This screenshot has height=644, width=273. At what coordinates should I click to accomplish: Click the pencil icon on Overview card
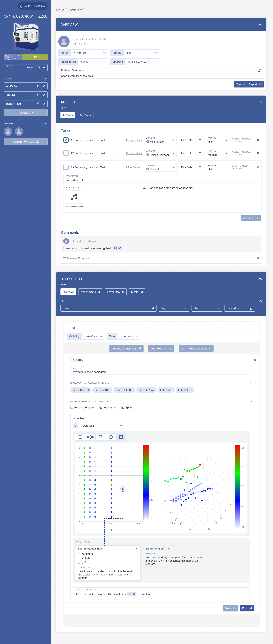tap(38, 86)
